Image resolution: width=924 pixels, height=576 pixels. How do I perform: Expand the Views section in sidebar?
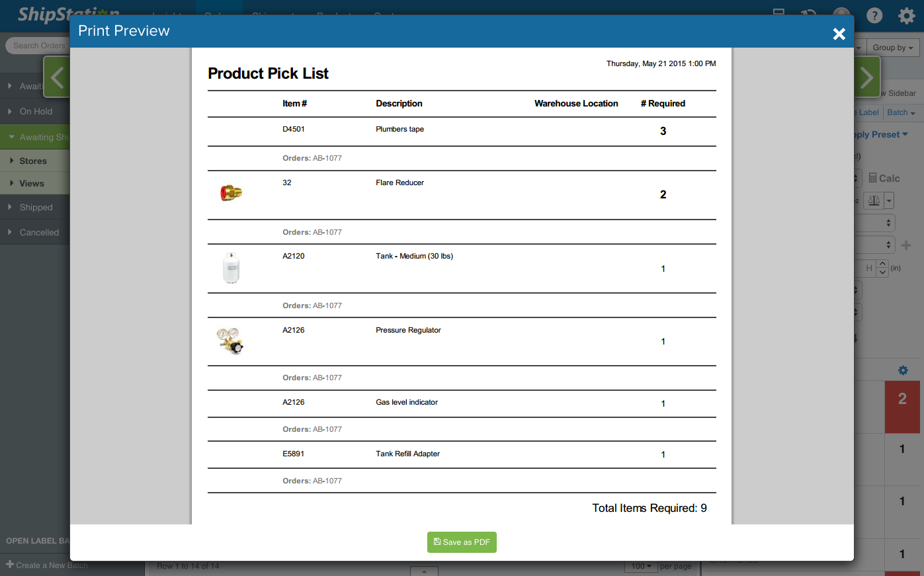pos(32,183)
